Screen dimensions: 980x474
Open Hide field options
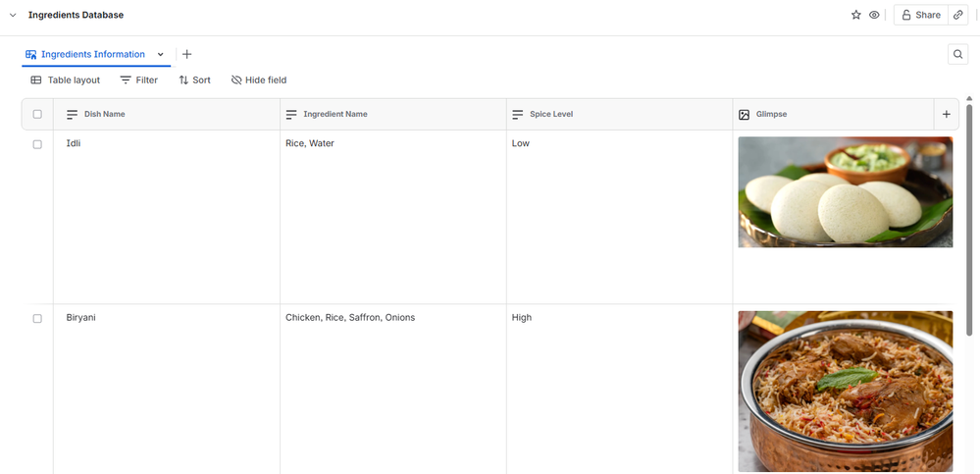pyautogui.click(x=259, y=80)
